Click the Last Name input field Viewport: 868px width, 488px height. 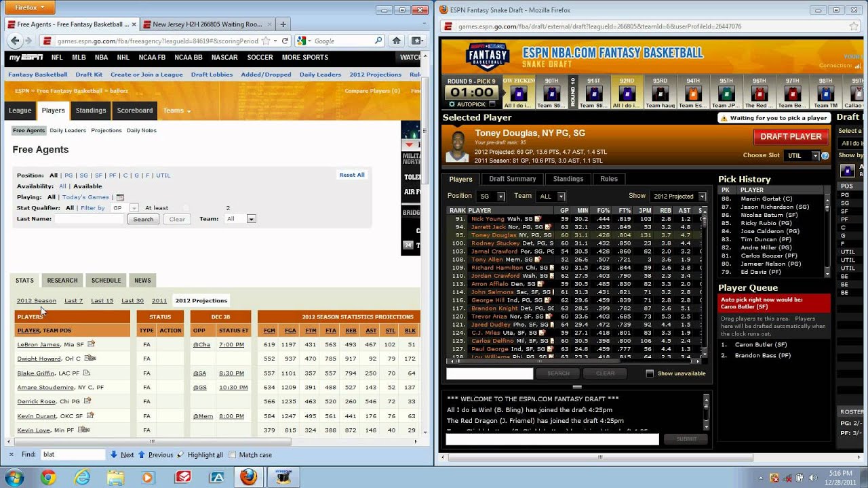coord(90,219)
